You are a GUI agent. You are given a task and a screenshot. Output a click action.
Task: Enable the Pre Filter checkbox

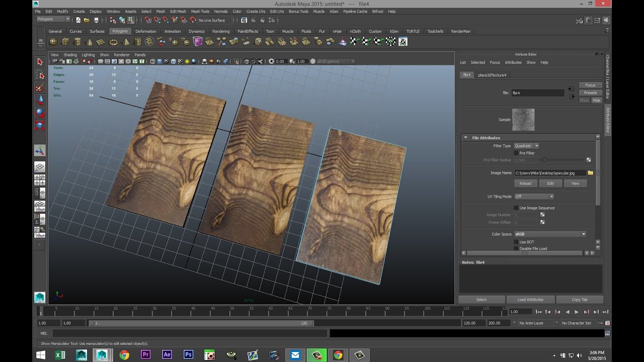516,153
